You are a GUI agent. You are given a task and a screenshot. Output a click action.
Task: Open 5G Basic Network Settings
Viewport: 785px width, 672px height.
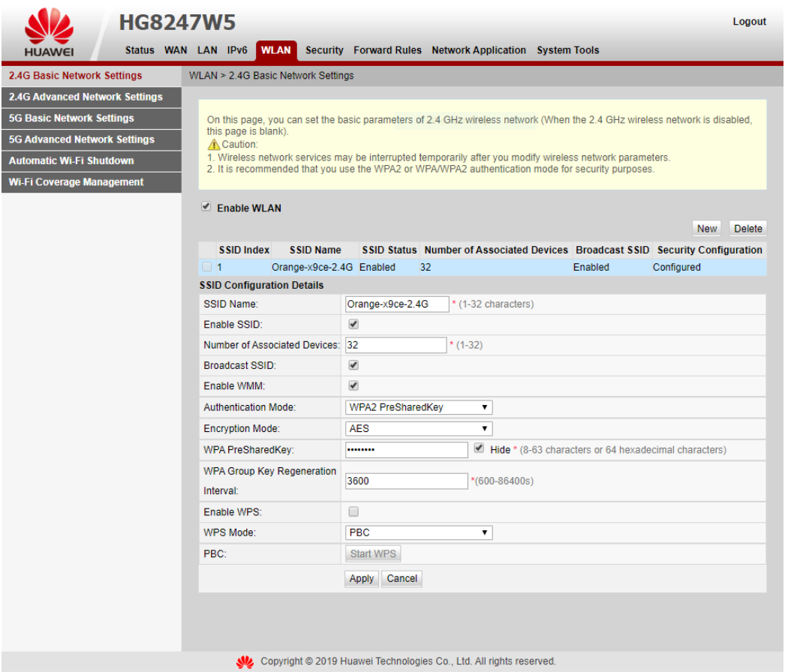pyautogui.click(x=91, y=118)
